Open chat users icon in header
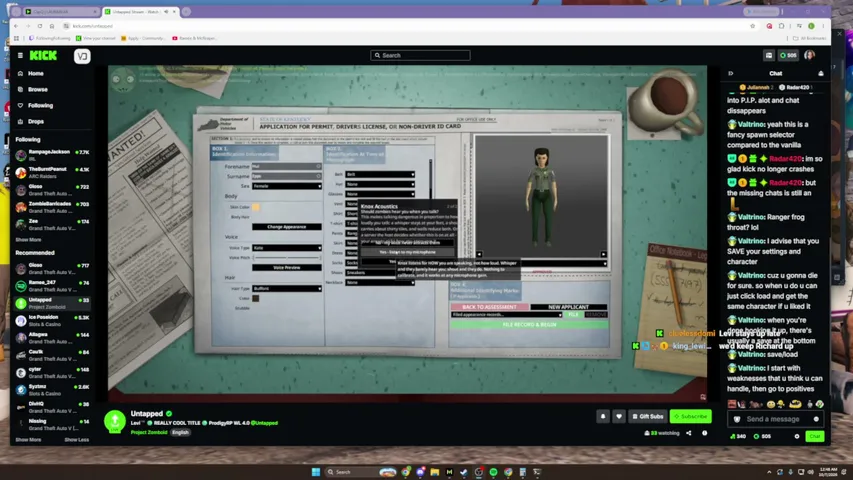This screenshot has width=853, height=480. click(821, 73)
